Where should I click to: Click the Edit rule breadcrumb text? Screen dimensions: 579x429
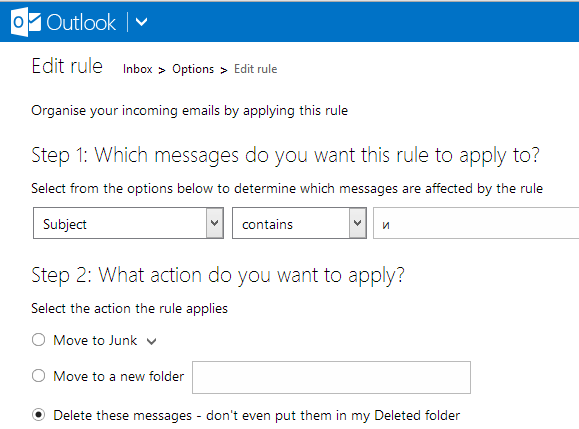(256, 69)
